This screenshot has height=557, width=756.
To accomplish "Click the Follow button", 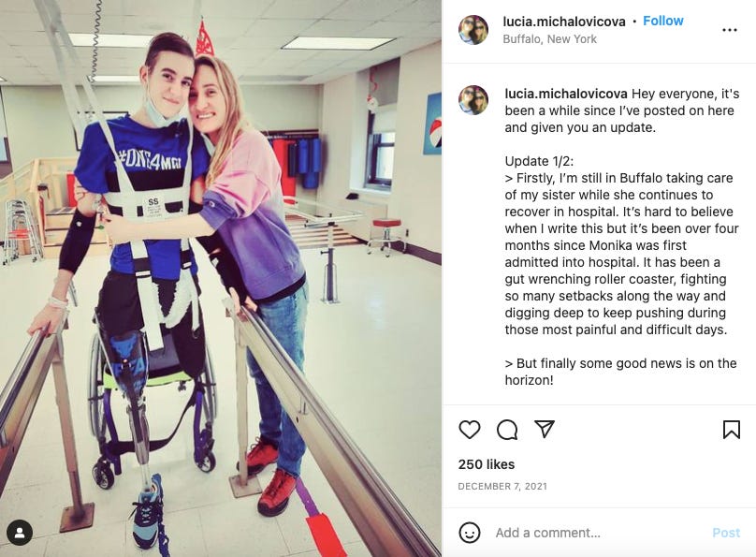I will 663,21.
